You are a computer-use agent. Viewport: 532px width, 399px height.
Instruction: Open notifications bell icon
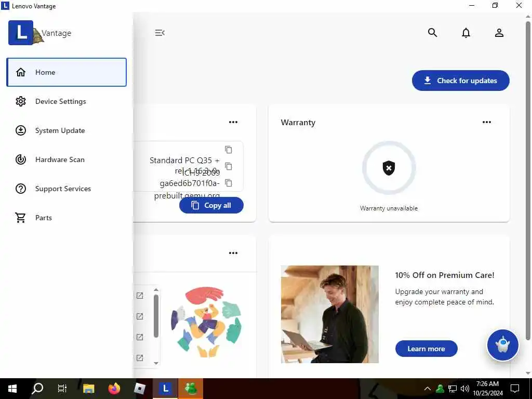click(x=466, y=33)
